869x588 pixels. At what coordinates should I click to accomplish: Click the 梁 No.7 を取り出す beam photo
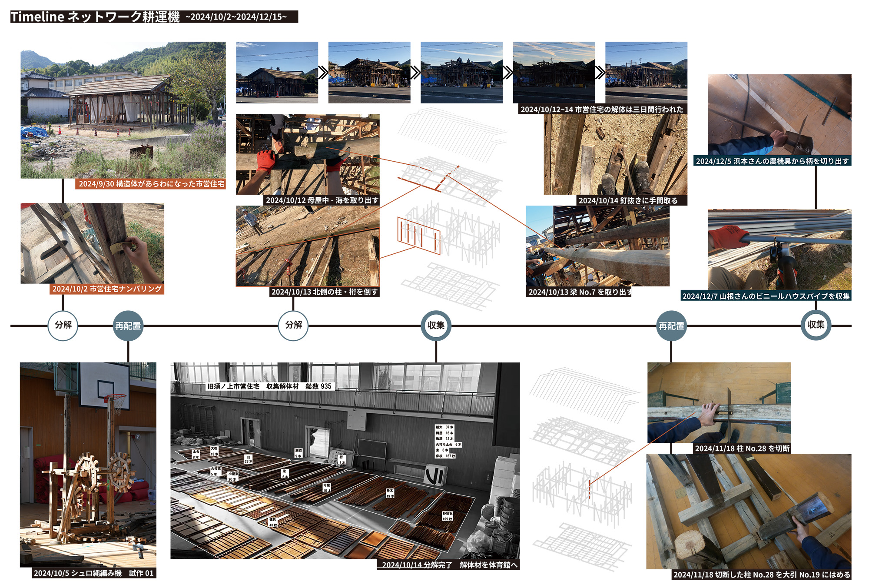(x=597, y=246)
